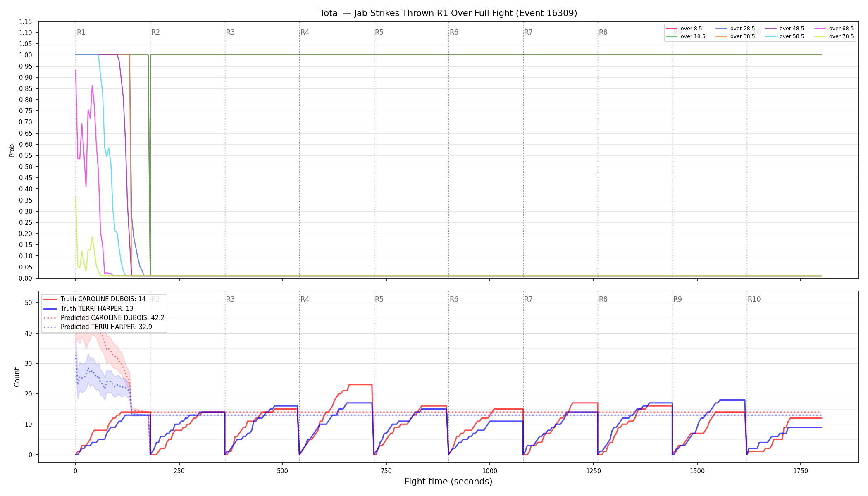Select the 'over 18.5' legend entry

pos(686,36)
